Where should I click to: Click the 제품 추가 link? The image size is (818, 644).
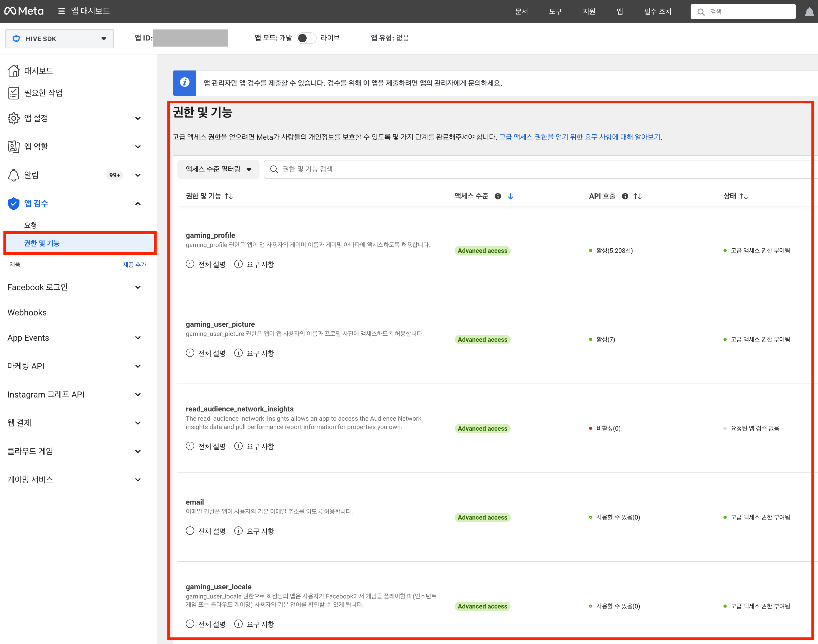point(134,265)
